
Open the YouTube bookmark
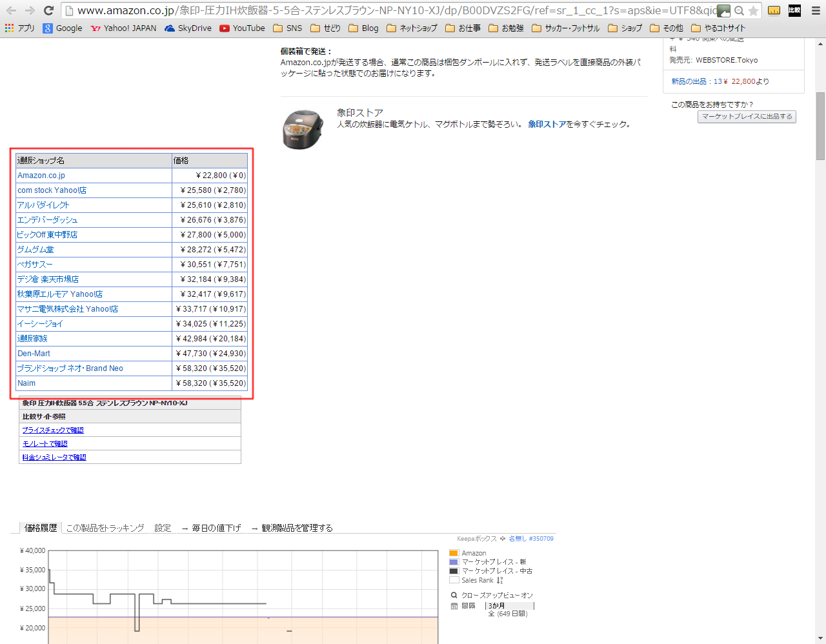coord(242,28)
